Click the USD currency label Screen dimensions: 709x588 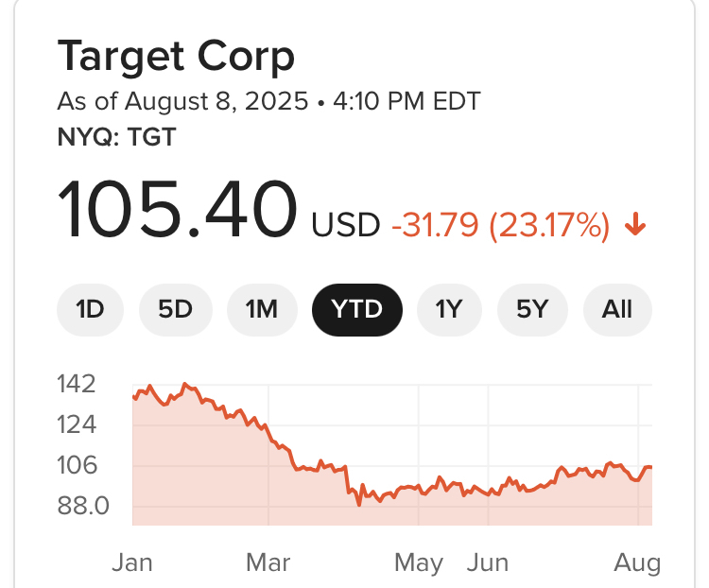point(345,225)
